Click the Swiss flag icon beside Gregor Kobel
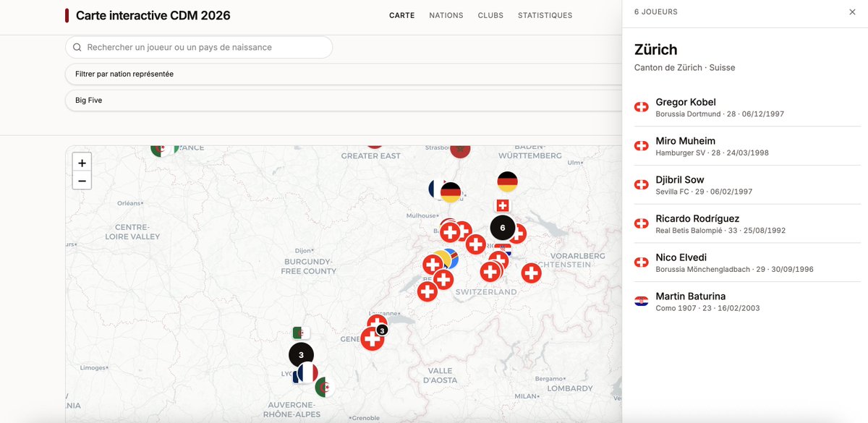This screenshot has width=868, height=423. point(641,107)
